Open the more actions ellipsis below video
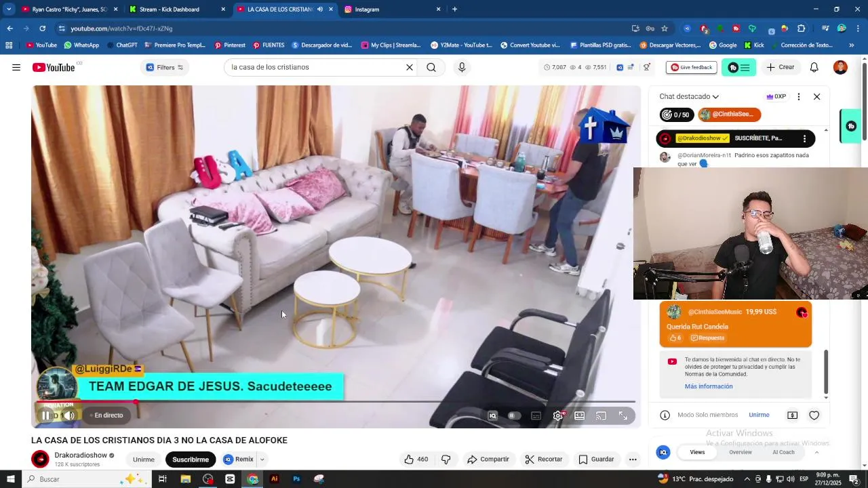Image resolution: width=868 pixels, height=488 pixels. click(x=633, y=460)
